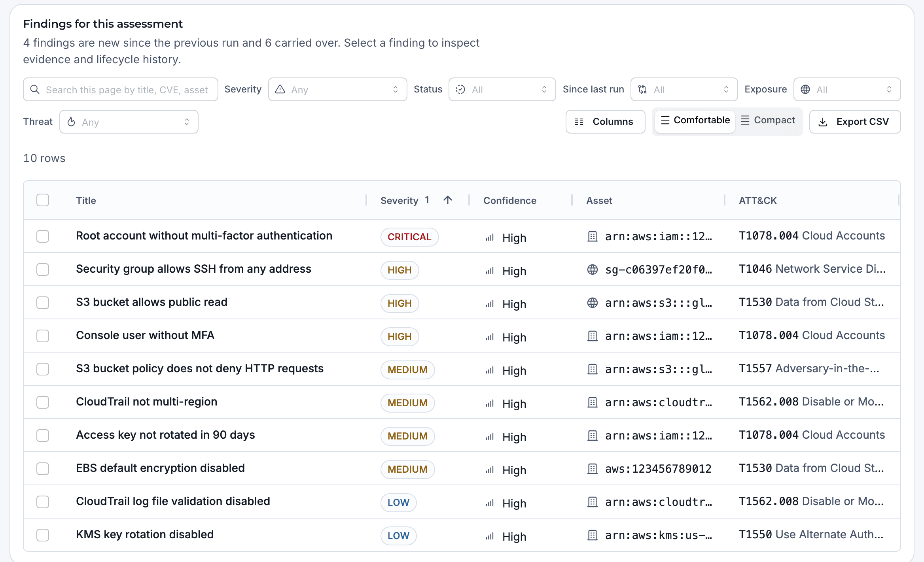Click building icon on S3 HTTP requests row
This screenshot has height=562, width=924.
click(x=592, y=369)
